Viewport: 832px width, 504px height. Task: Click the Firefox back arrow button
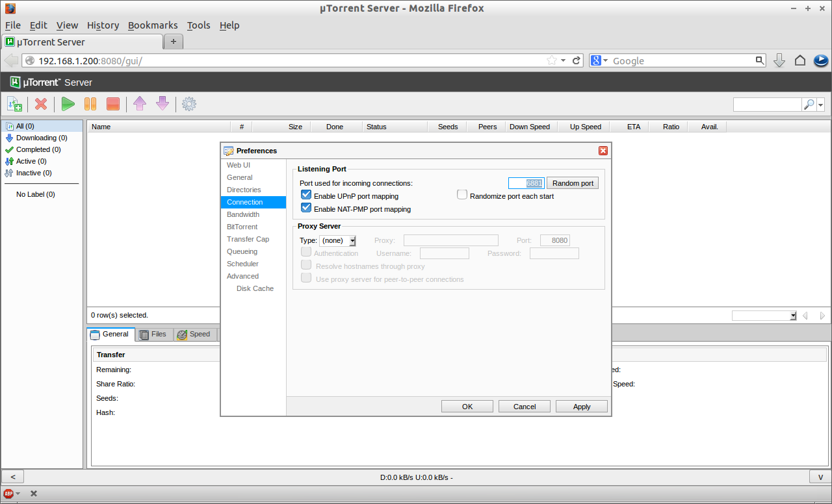click(x=11, y=60)
